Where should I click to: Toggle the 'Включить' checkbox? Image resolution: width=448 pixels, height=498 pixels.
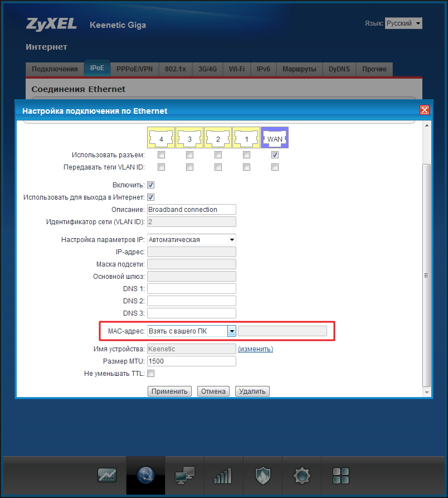[x=151, y=185]
